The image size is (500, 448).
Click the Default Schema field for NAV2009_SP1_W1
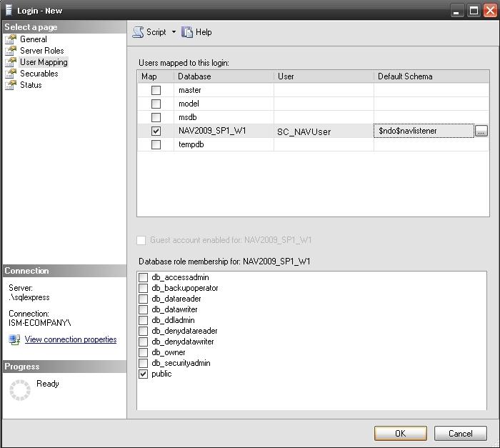click(424, 131)
